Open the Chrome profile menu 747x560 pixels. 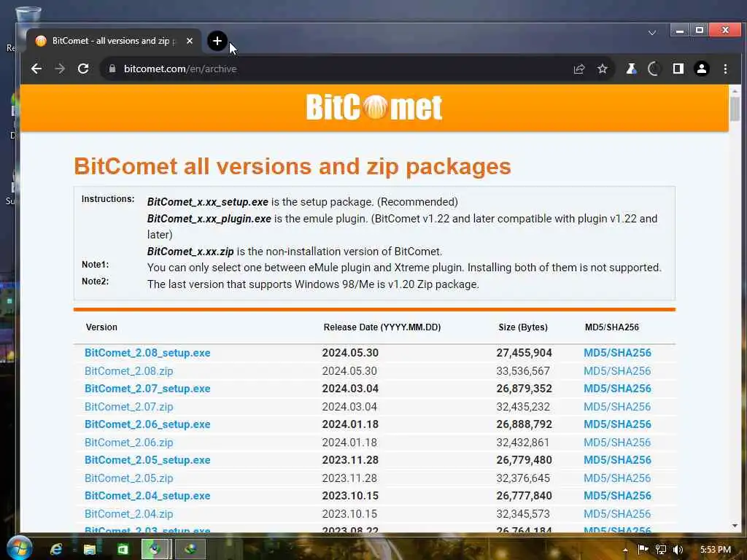(701, 69)
